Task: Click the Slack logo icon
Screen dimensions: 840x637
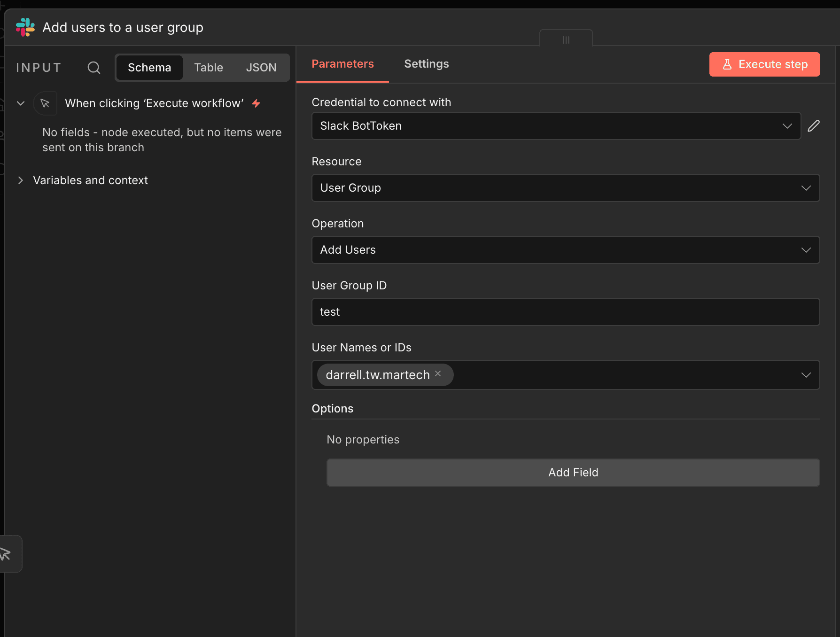Action: [25, 27]
